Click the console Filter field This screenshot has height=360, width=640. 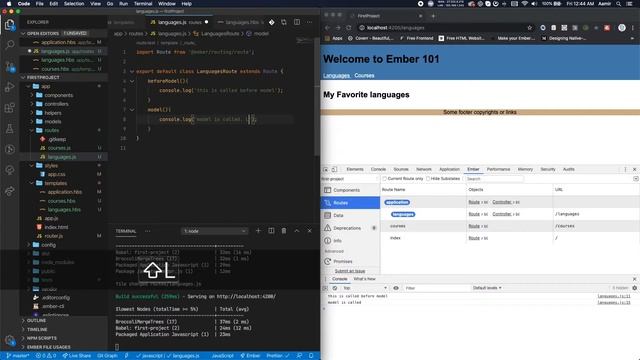pyautogui.click(x=436, y=288)
